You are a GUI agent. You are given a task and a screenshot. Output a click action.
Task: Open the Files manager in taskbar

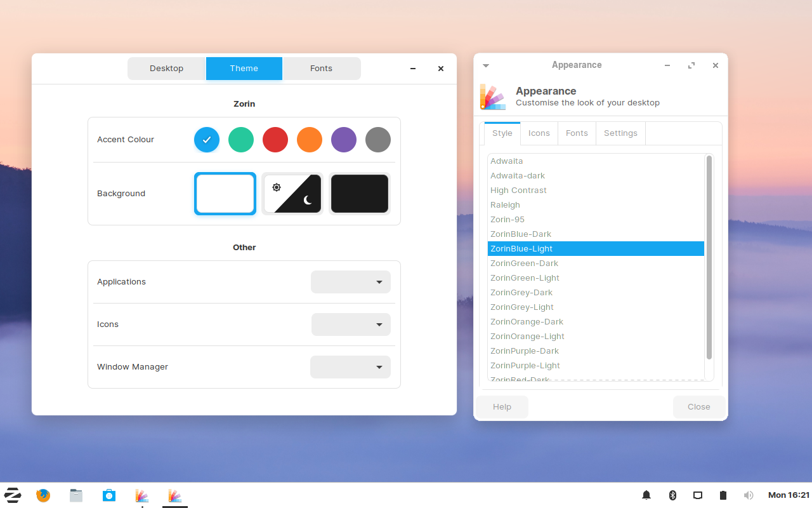click(x=76, y=495)
